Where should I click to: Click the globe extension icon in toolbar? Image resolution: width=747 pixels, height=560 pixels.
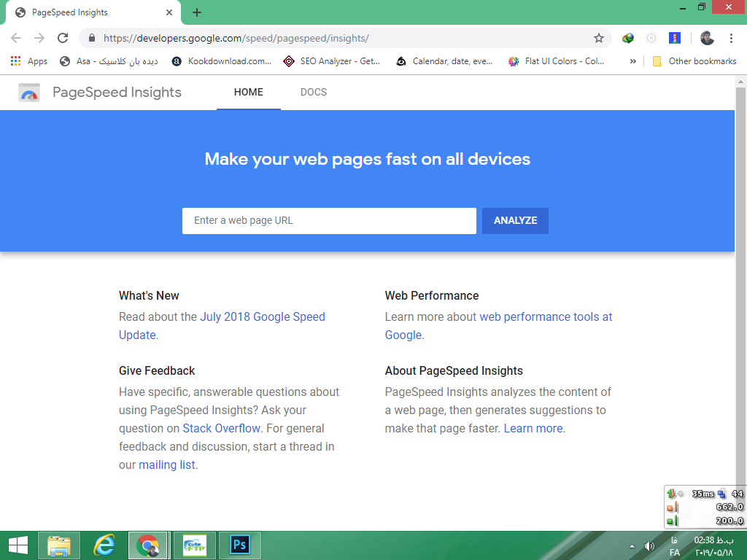[628, 38]
